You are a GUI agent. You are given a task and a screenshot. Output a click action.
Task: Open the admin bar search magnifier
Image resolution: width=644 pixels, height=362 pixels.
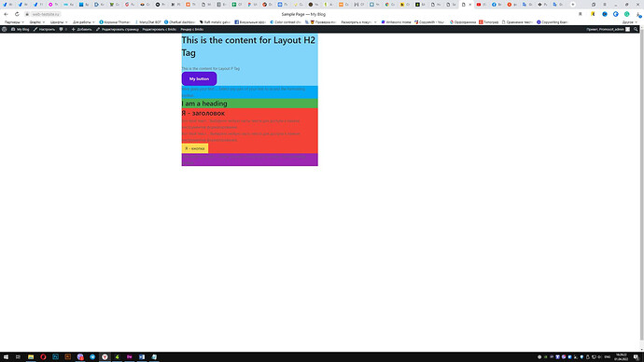(636, 29)
